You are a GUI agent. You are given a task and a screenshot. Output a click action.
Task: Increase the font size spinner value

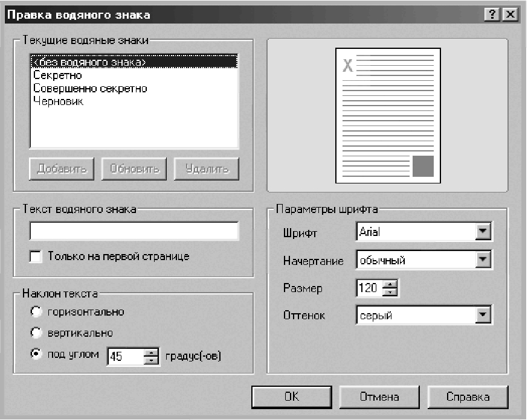[x=391, y=285]
